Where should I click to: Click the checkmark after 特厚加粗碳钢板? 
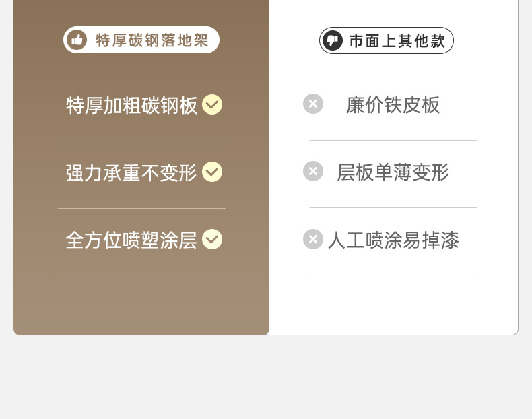[x=212, y=104]
